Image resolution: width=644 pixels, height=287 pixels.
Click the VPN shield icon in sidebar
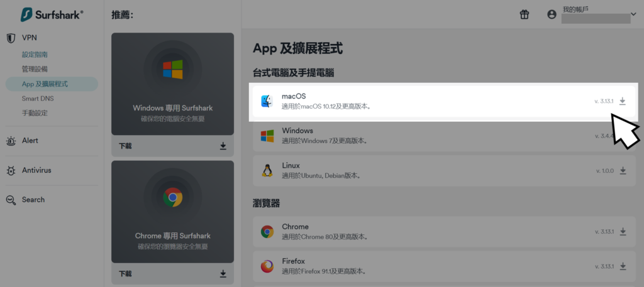point(11,38)
